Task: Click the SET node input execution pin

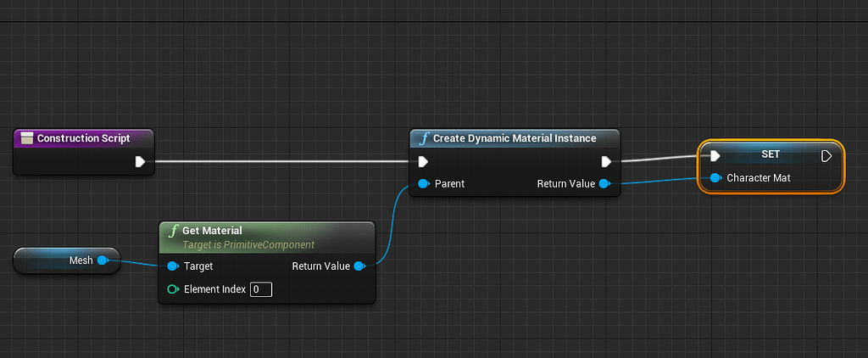Action: [715, 155]
